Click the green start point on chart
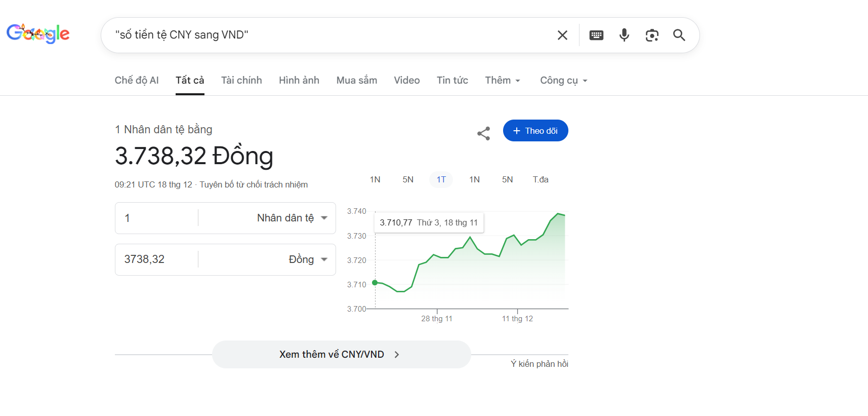This screenshot has width=868, height=416. point(375,283)
